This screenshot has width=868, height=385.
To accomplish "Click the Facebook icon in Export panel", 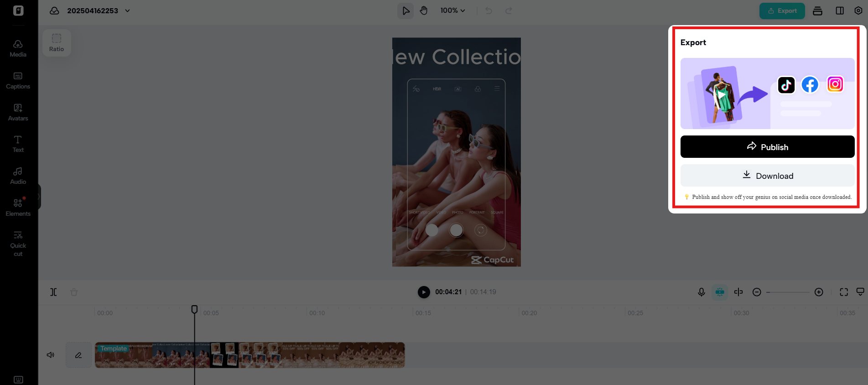I will [x=810, y=84].
